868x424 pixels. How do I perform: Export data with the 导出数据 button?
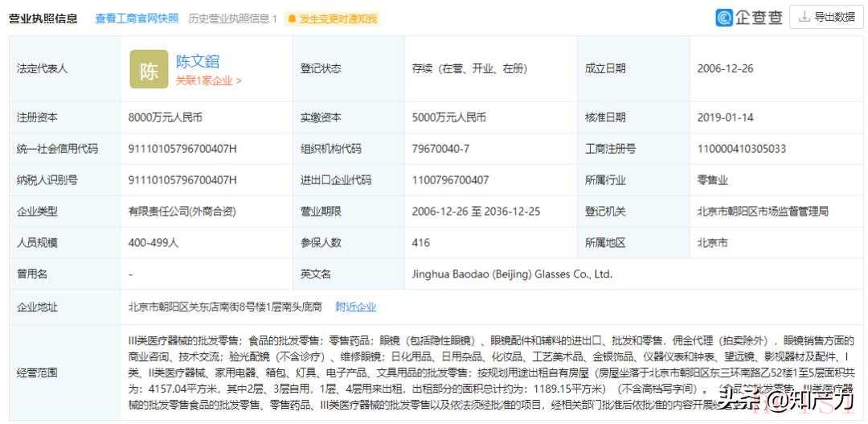click(825, 17)
